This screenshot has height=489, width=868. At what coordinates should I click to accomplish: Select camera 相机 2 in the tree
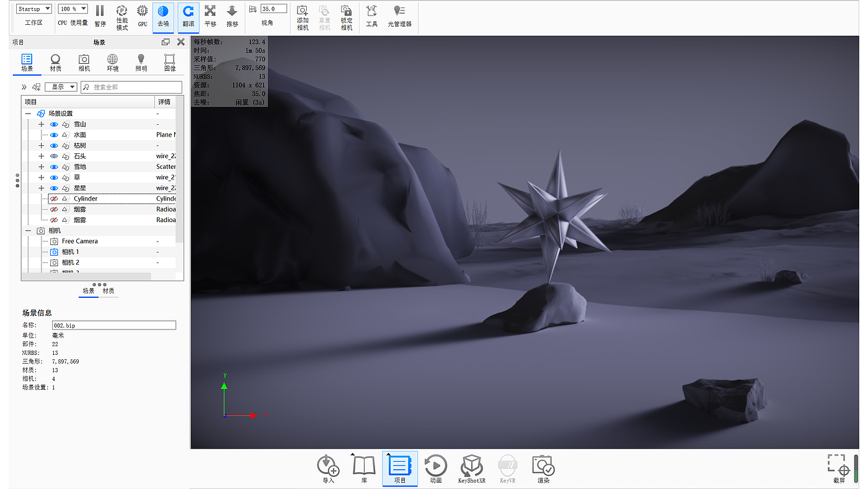71,262
